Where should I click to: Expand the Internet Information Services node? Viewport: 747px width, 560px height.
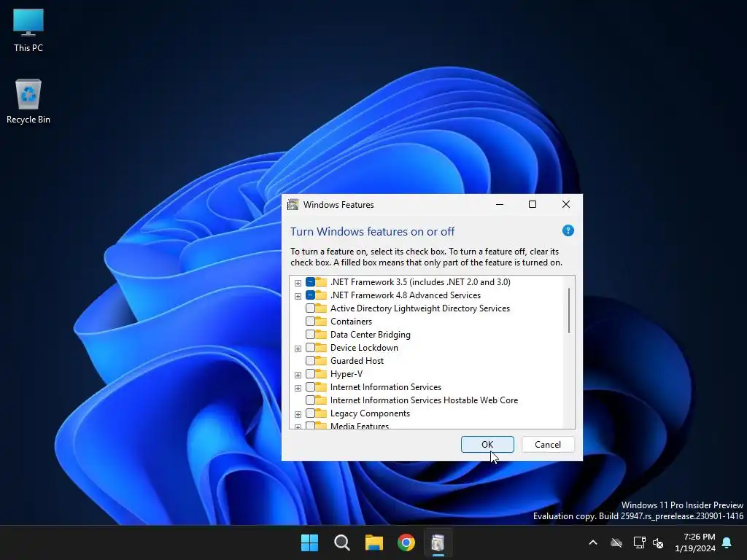click(x=298, y=388)
